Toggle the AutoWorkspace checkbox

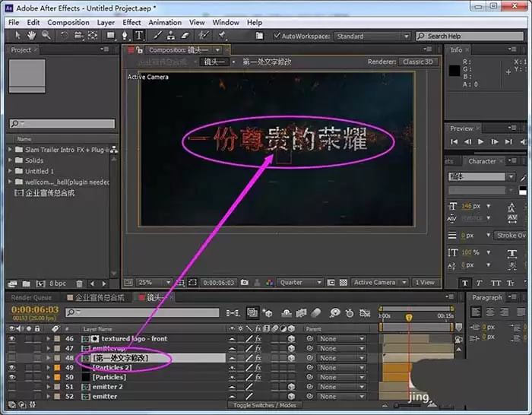pyautogui.click(x=277, y=36)
